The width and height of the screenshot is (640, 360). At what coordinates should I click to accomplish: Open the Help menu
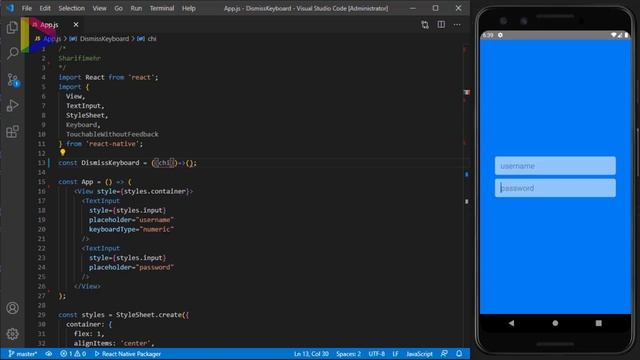[x=189, y=8]
